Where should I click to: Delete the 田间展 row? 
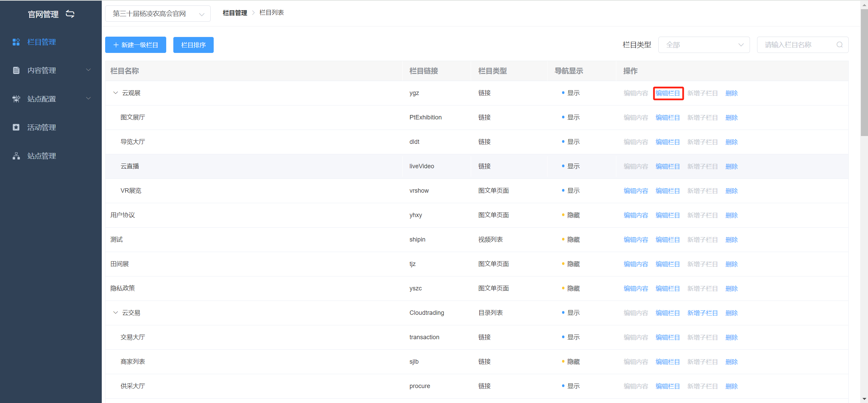coord(732,264)
